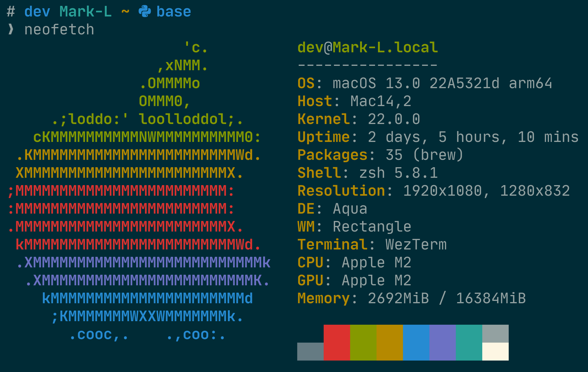Click the cream white color swatch

(x=495, y=351)
